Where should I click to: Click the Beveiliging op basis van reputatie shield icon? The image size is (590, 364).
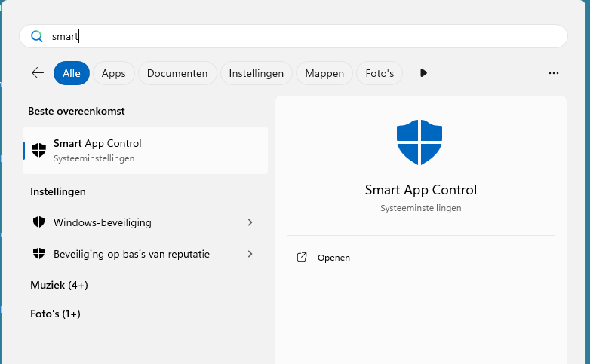click(38, 254)
